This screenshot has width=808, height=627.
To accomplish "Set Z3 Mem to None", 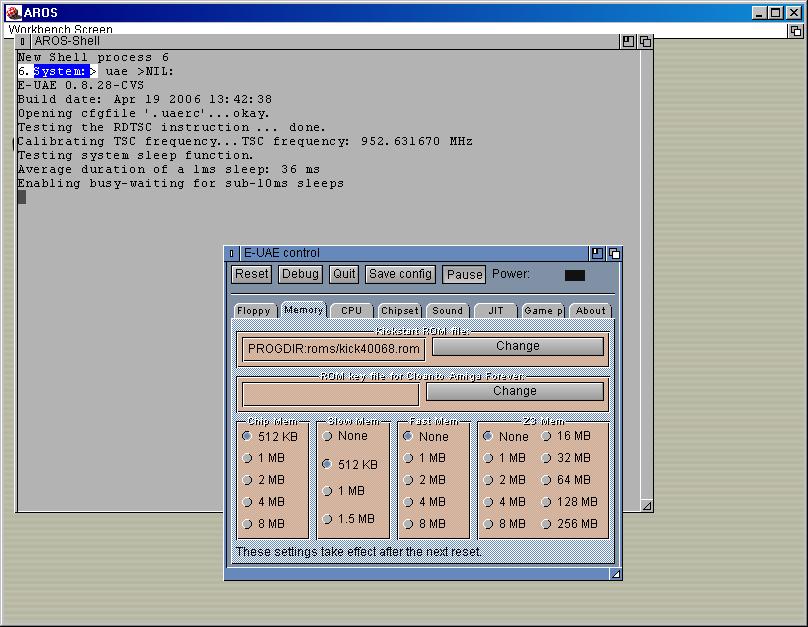I will (x=506, y=436).
